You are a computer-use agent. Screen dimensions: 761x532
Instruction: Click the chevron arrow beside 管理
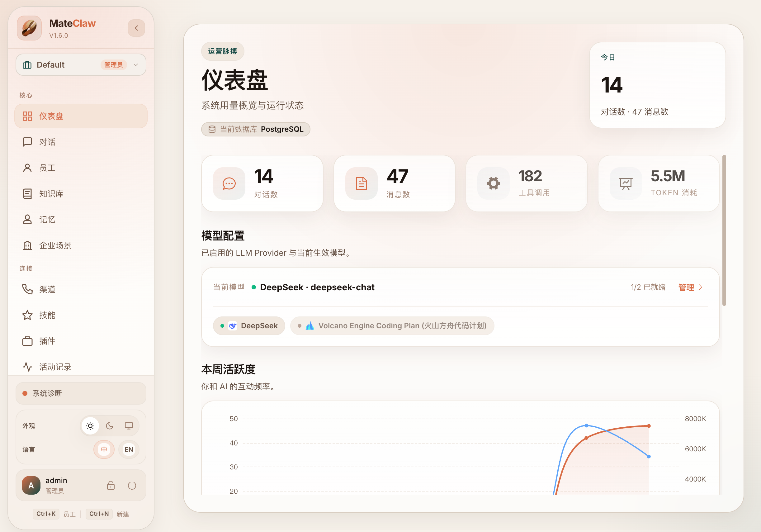700,287
